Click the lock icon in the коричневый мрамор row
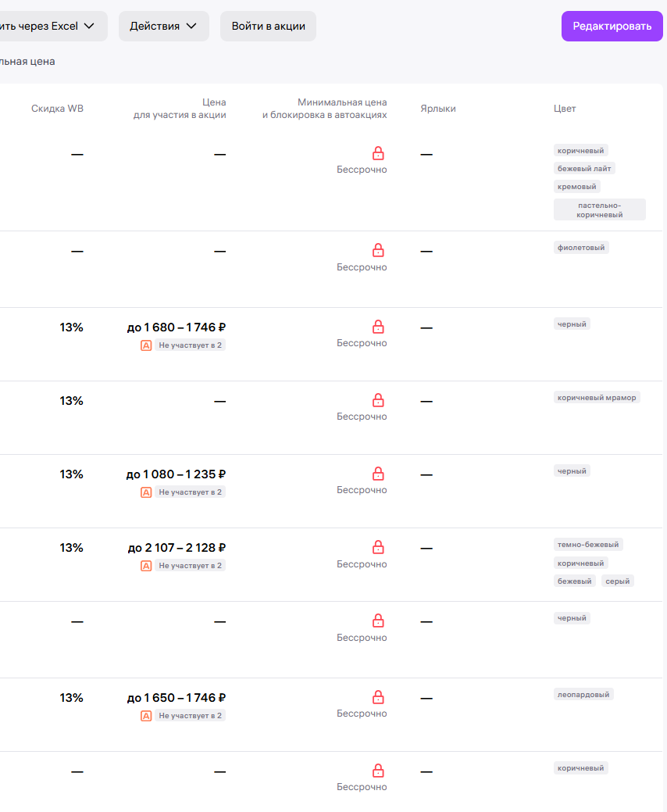 pos(378,400)
